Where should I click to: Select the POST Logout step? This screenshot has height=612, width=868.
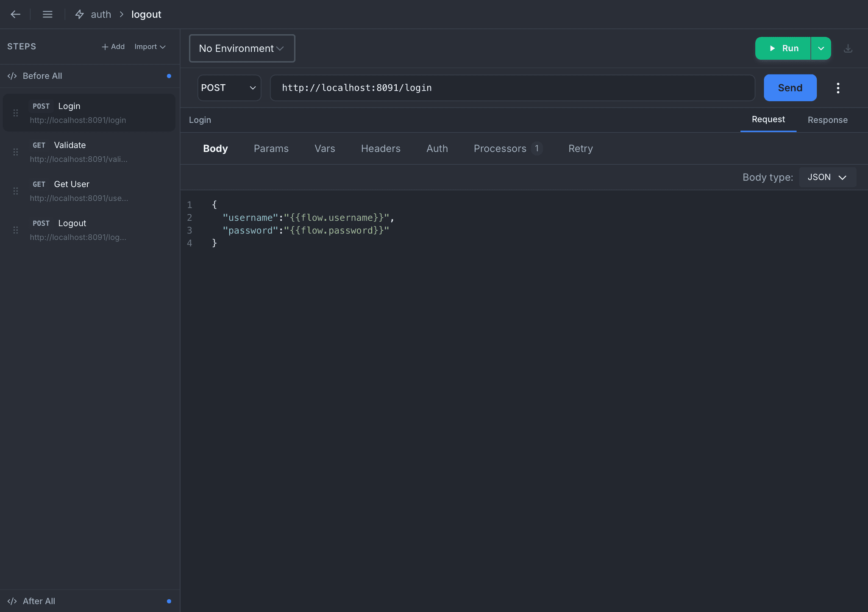(x=89, y=230)
